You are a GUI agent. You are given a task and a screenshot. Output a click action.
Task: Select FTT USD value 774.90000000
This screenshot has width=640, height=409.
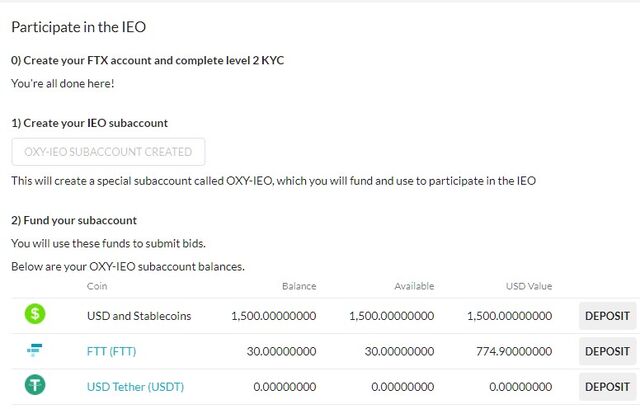coord(514,351)
